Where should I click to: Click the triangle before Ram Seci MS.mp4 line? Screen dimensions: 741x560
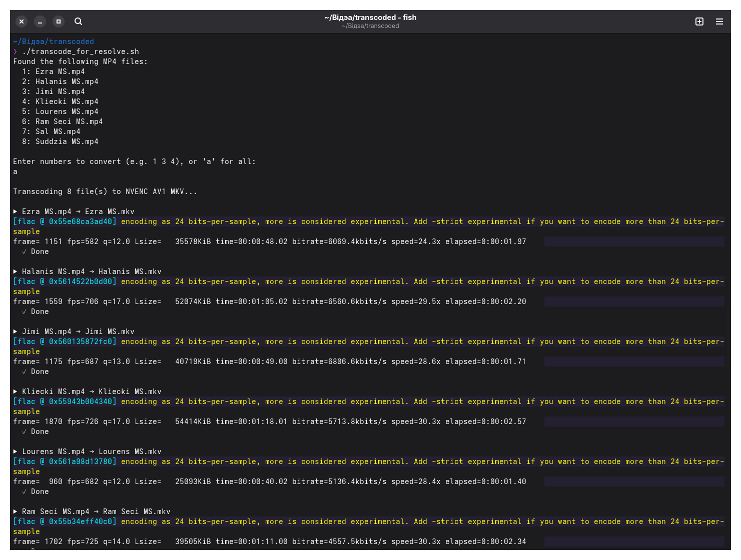(x=16, y=511)
